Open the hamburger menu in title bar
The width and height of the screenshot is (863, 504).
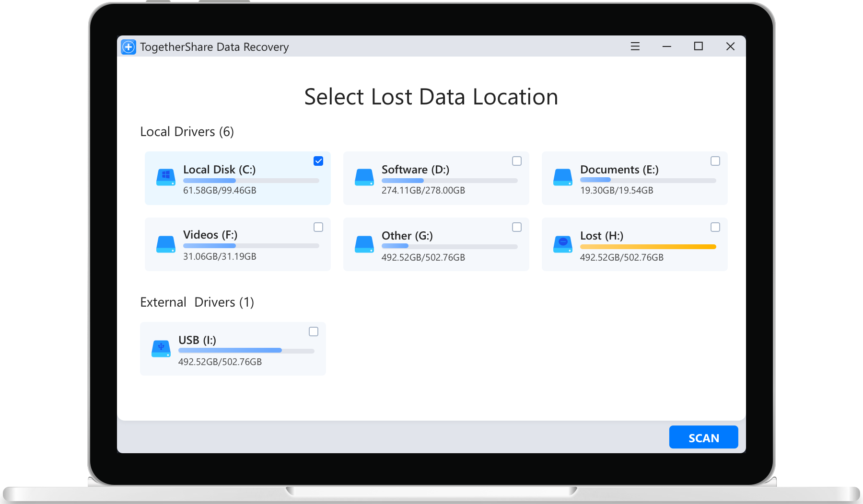pyautogui.click(x=635, y=46)
